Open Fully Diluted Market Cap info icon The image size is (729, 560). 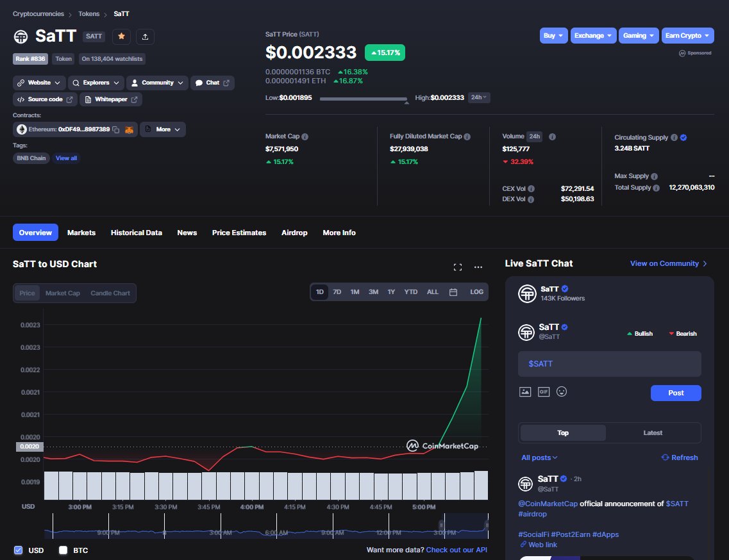point(467,136)
